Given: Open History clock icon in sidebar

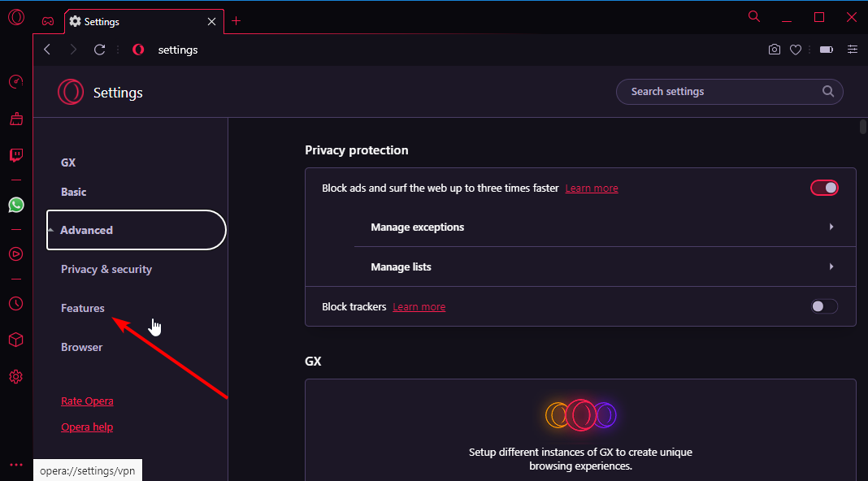Looking at the screenshot, I should [16, 303].
